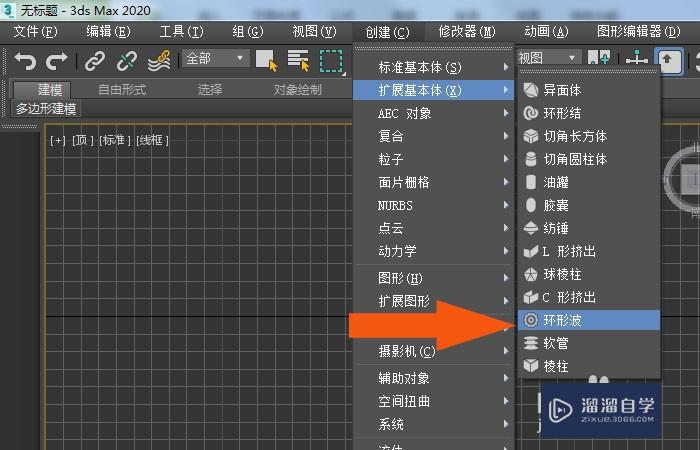This screenshot has width=700, height=450.
Task: Open the 全部 selection filter dropdown
Action: 215,58
